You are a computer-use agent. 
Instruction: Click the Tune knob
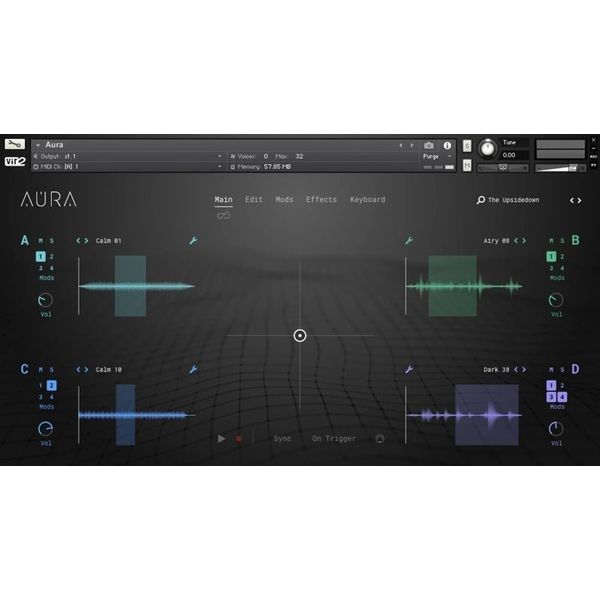pyautogui.click(x=488, y=148)
